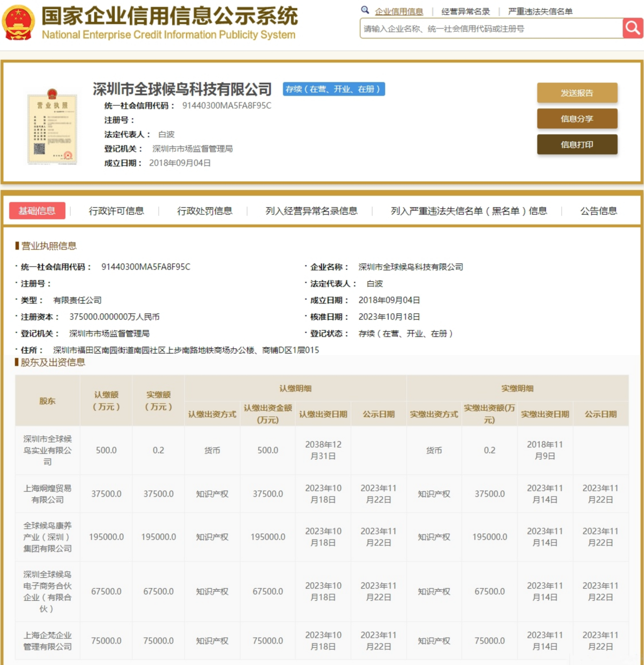This screenshot has height=665, width=644.
Task: Click the 实缴额 0.2 cell in first row
Action: (159, 450)
